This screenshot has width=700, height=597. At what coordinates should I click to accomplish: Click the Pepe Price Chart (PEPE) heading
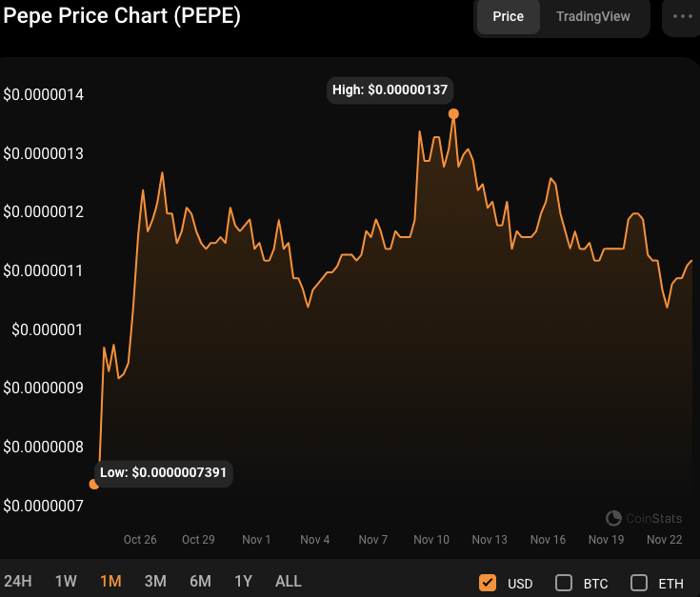[x=122, y=16]
